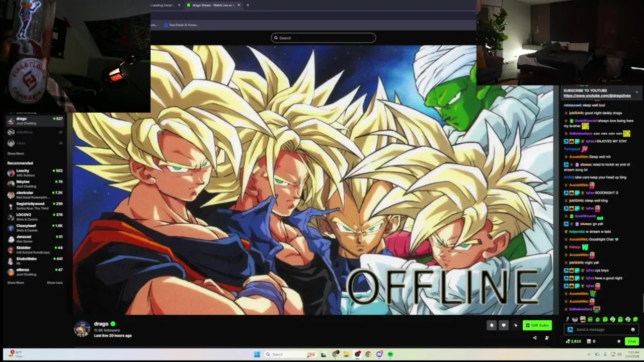Open the shop icon showing 0
644x362 pixels.
point(591,341)
